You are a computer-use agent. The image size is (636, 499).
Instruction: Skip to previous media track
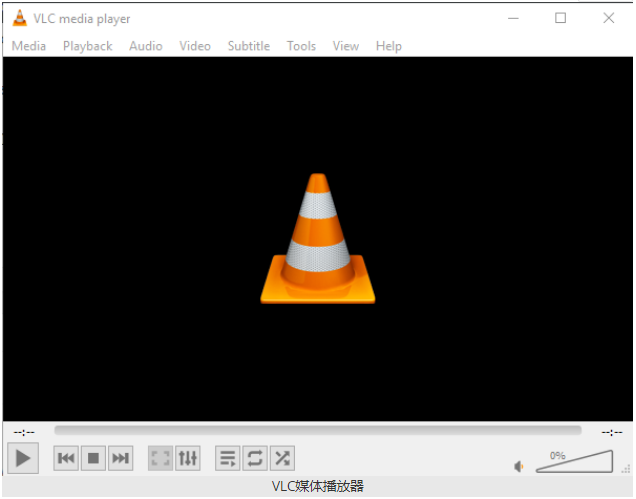click(66, 459)
